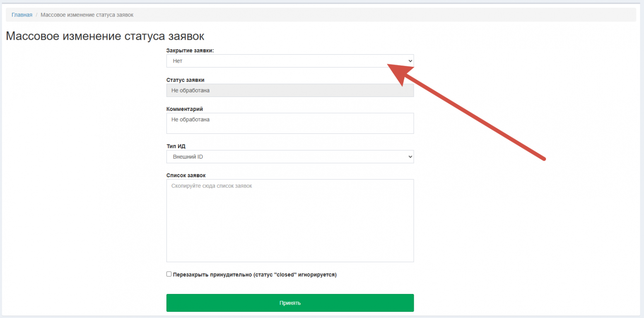Click the current-page breadcrumb after "Главная"

point(87,15)
